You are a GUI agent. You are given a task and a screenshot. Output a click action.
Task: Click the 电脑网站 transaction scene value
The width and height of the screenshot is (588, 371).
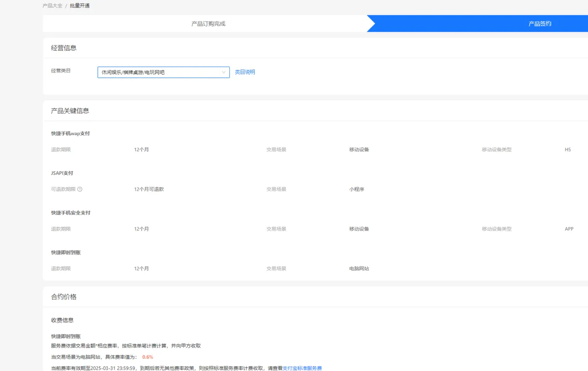[359, 269]
